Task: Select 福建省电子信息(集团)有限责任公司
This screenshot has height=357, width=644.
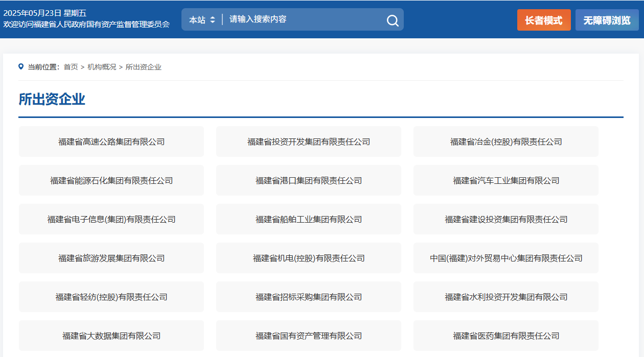Action: (111, 219)
